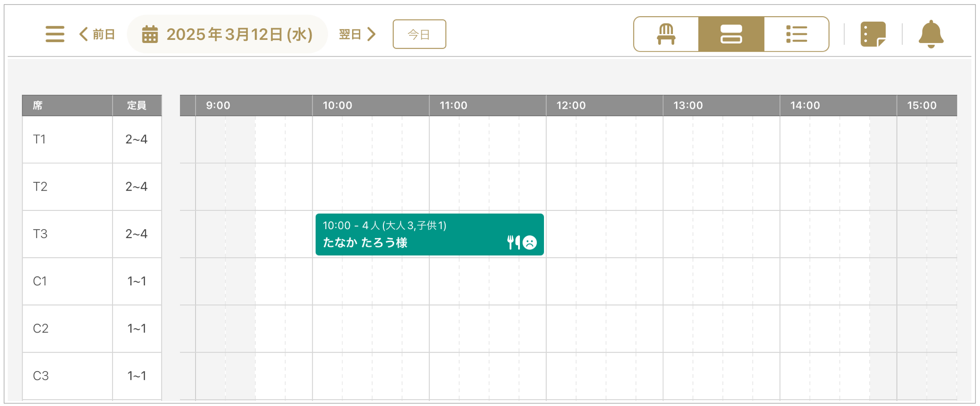Click the 12:00 time header

[x=571, y=105]
